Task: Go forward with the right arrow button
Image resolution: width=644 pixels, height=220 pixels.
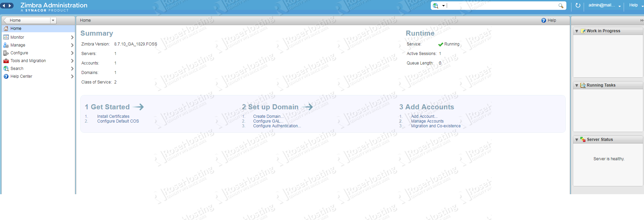Action: [10, 5]
